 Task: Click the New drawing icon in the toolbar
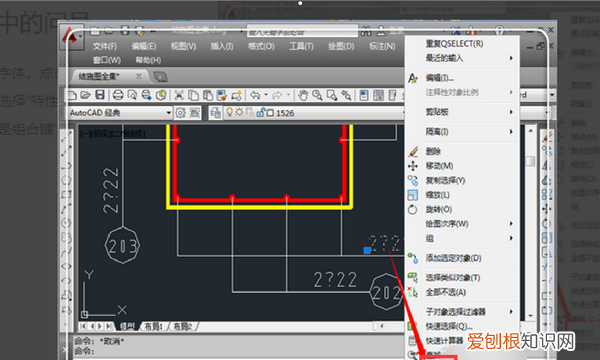(72, 95)
